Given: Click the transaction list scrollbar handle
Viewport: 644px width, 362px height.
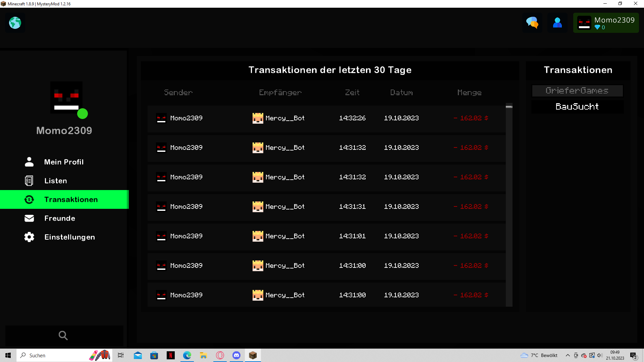Looking at the screenshot, I should pyautogui.click(x=509, y=107).
